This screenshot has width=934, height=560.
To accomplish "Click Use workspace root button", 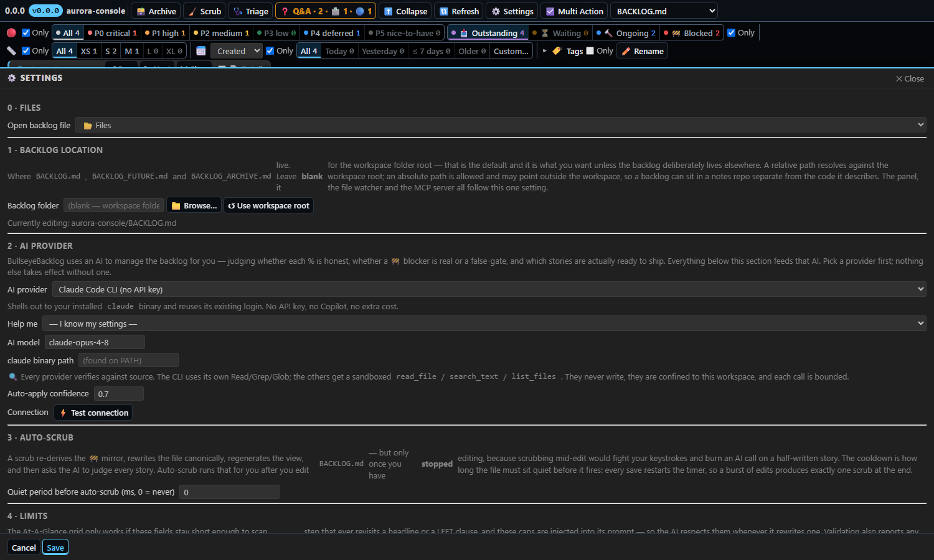I will [268, 205].
